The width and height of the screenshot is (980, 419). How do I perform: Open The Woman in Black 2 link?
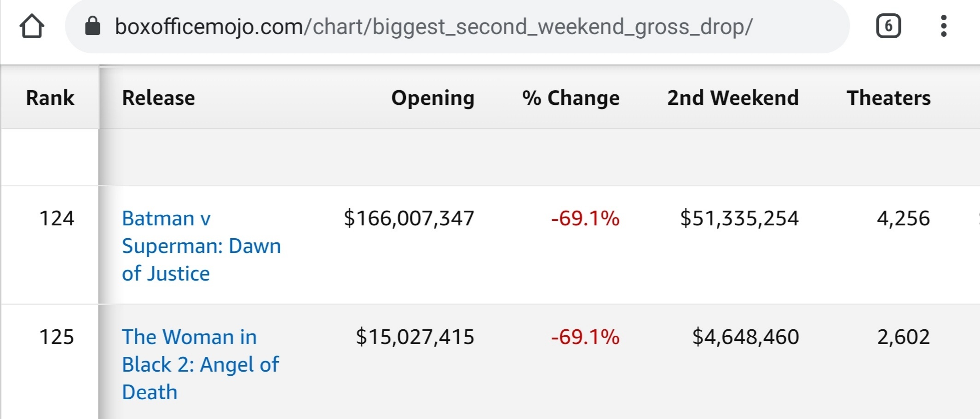(200, 364)
